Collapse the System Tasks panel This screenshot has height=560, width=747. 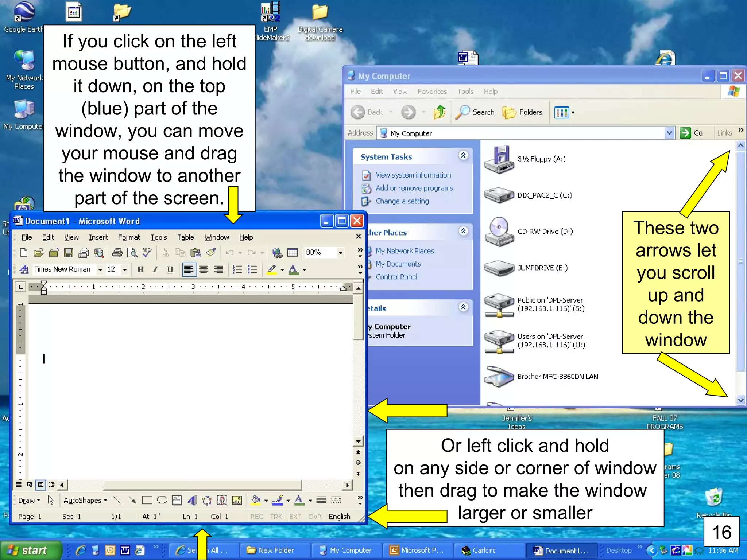click(463, 156)
